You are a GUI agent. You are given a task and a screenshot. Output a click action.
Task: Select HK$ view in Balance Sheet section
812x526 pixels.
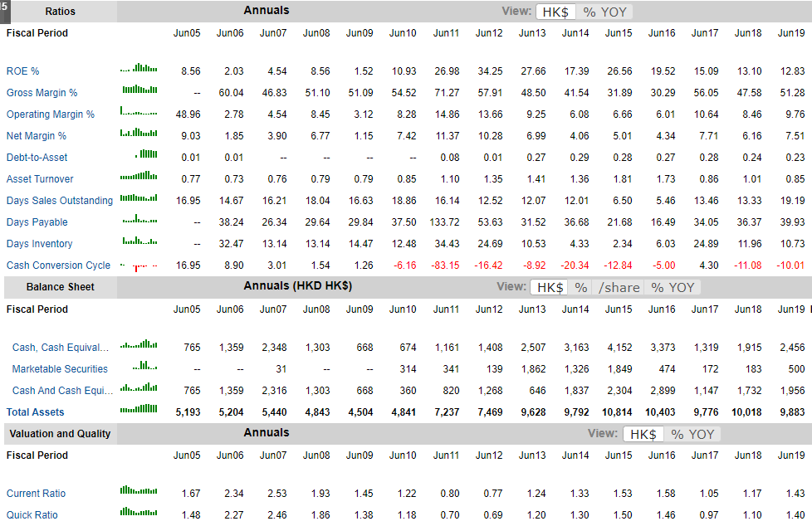click(550, 287)
